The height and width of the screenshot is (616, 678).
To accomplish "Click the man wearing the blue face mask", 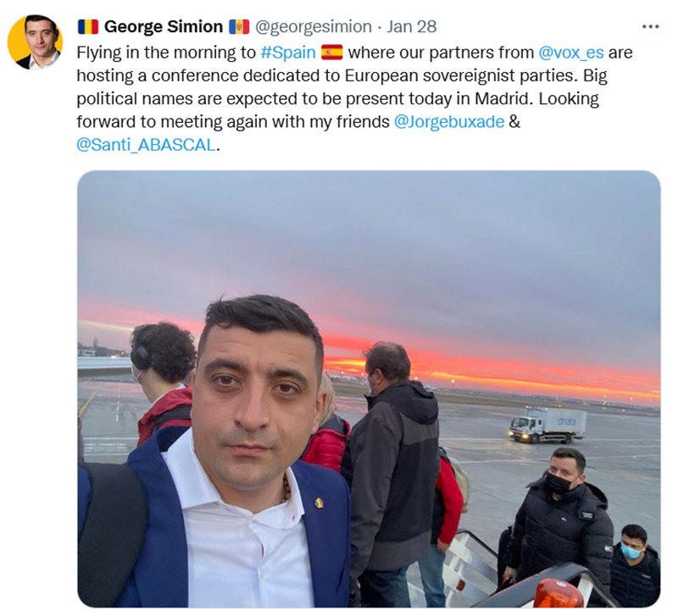I will pos(634,564).
